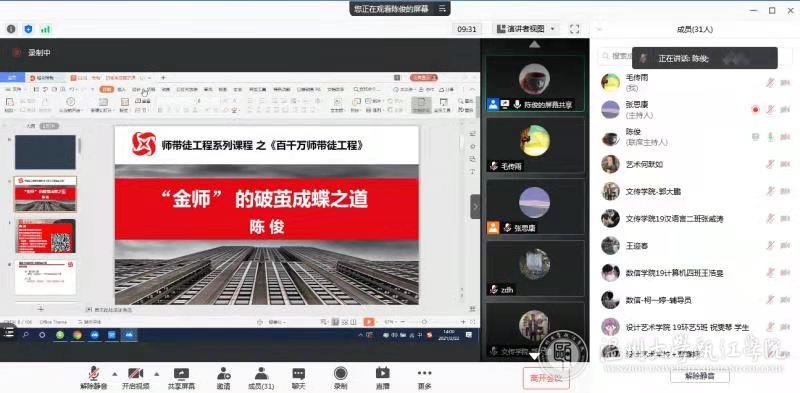Toggle microphone icon for 艺术何跃如

tap(770, 164)
